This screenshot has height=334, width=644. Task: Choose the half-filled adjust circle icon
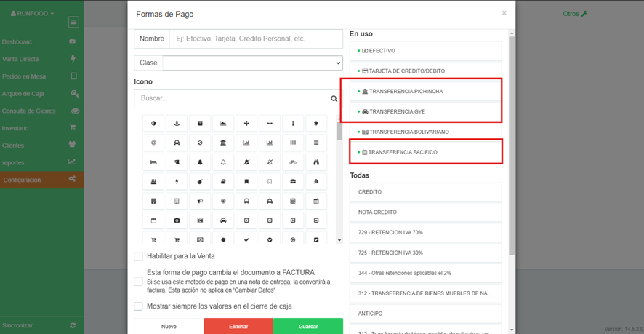(x=153, y=124)
